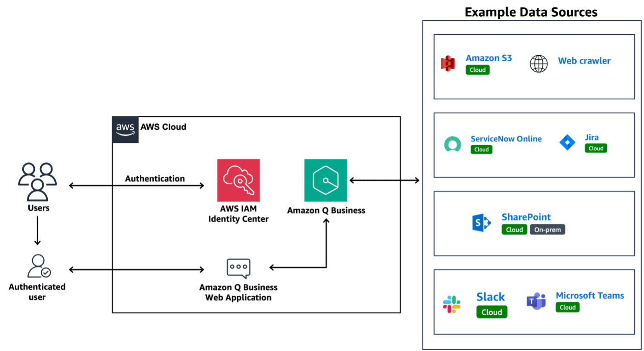Screen dimensions: 644x351
Task: Select the Authenticated user icon
Action: [x=39, y=266]
